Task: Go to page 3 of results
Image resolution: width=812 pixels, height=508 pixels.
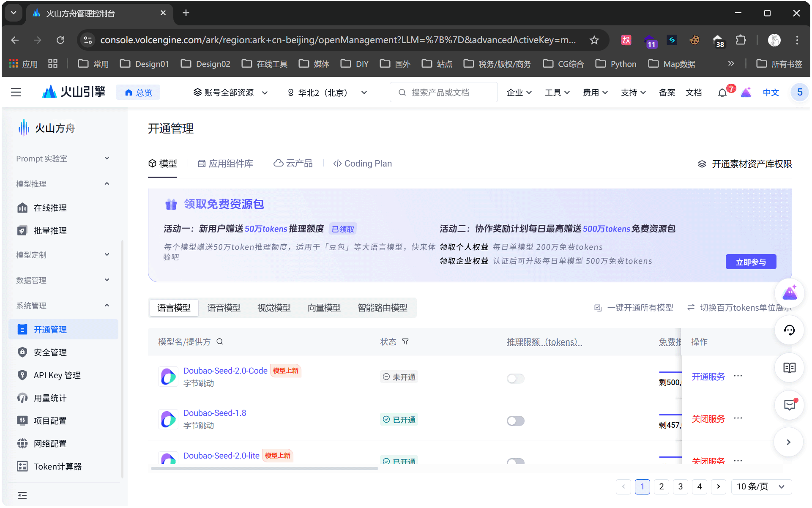Action: pos(681,486)
